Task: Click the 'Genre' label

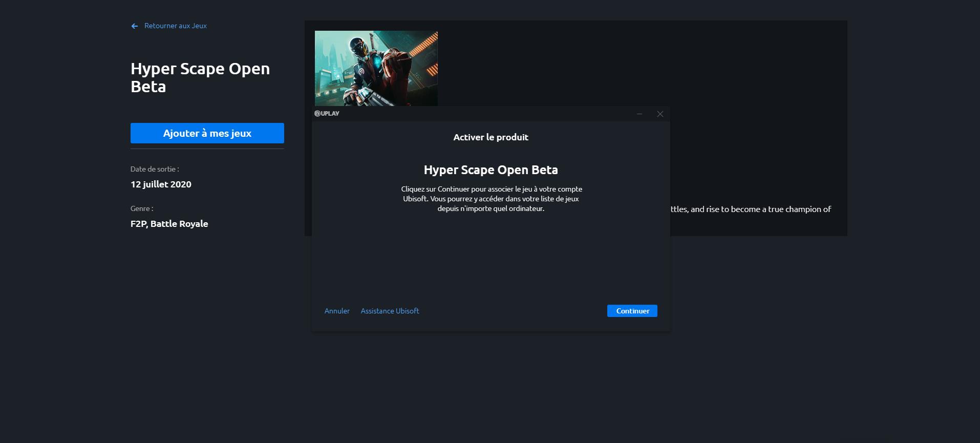Action: click(x=142, y=208)
